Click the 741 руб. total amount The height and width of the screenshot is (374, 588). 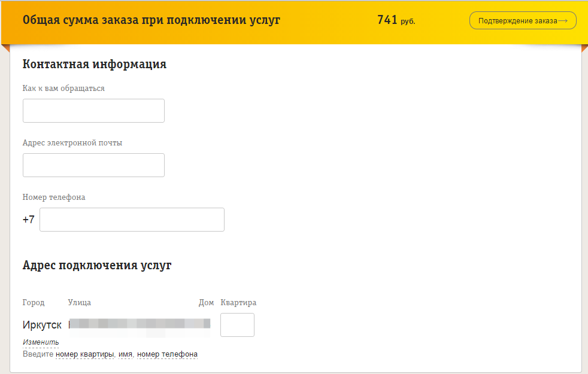coord(395,20)
